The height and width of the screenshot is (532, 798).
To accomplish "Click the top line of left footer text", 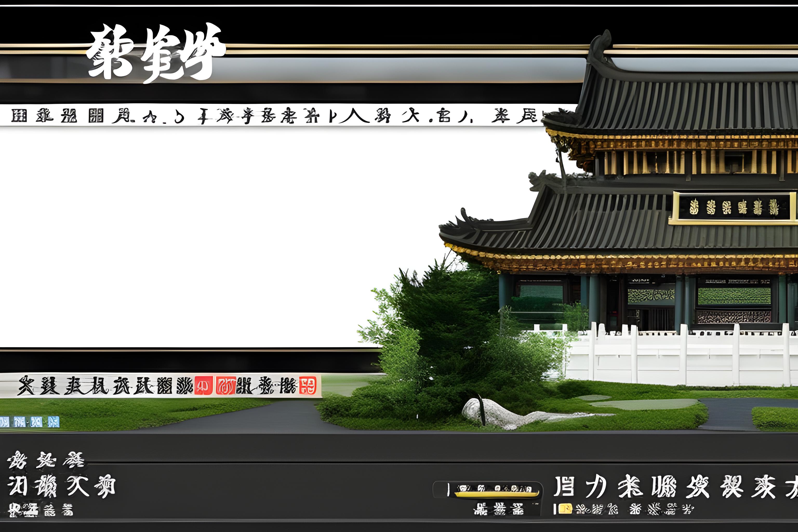I will (46, 461).
